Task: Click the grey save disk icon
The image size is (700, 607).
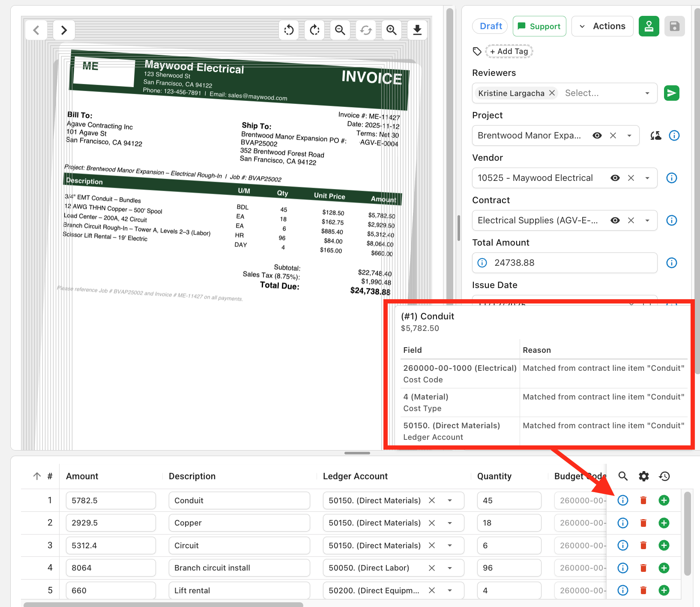Action: tap(675, 26)
